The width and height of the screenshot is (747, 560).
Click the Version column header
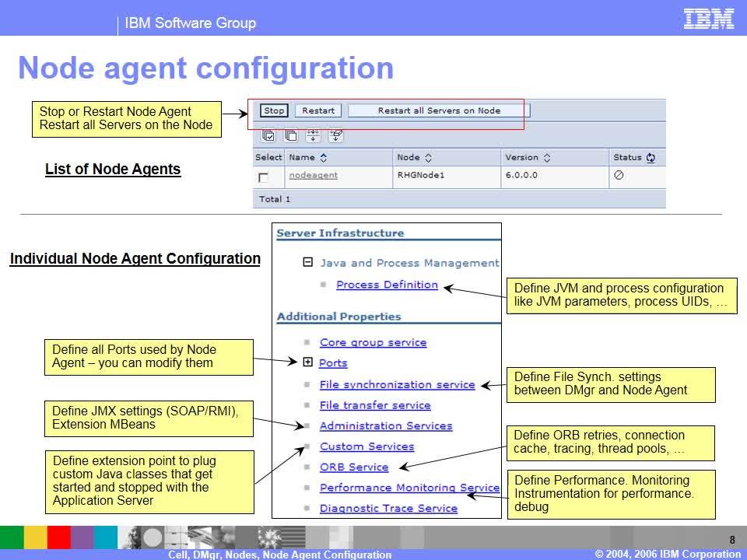pos(521,157)
